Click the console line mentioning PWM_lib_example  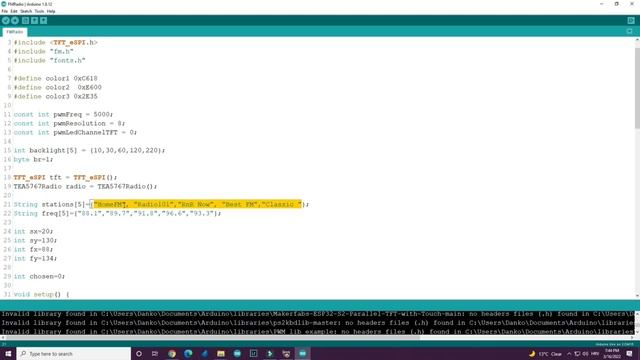(317, 331)
